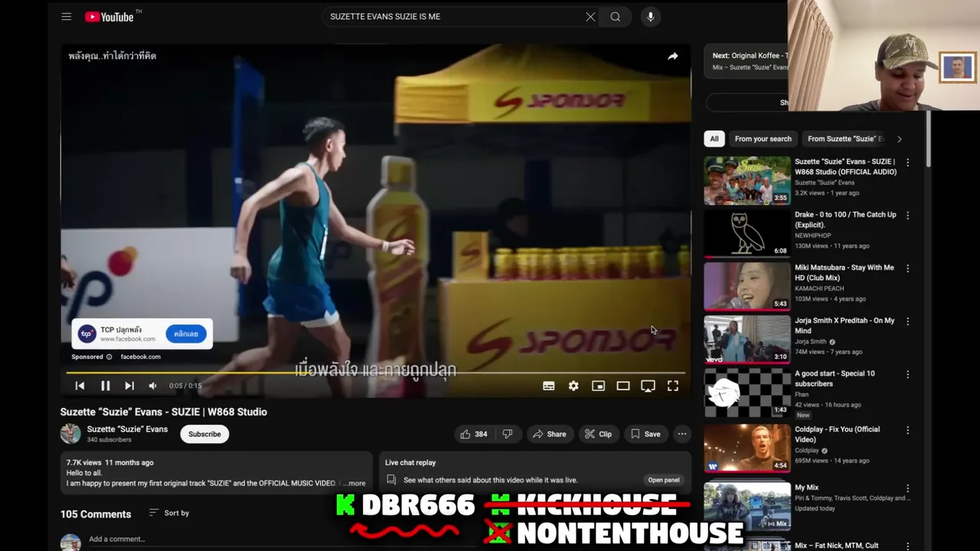980x551 pixels.
Task: Pause the playing video
Action: pyautogui.click(x=106, y=386)
